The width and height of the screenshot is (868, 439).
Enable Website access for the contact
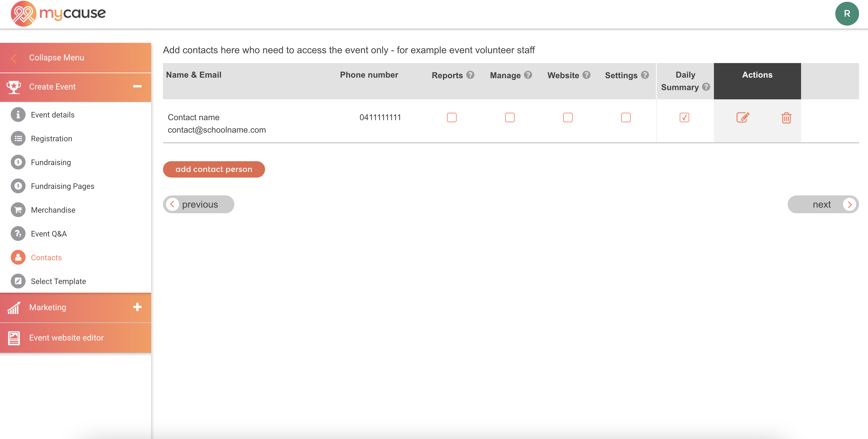click(568, 117)
